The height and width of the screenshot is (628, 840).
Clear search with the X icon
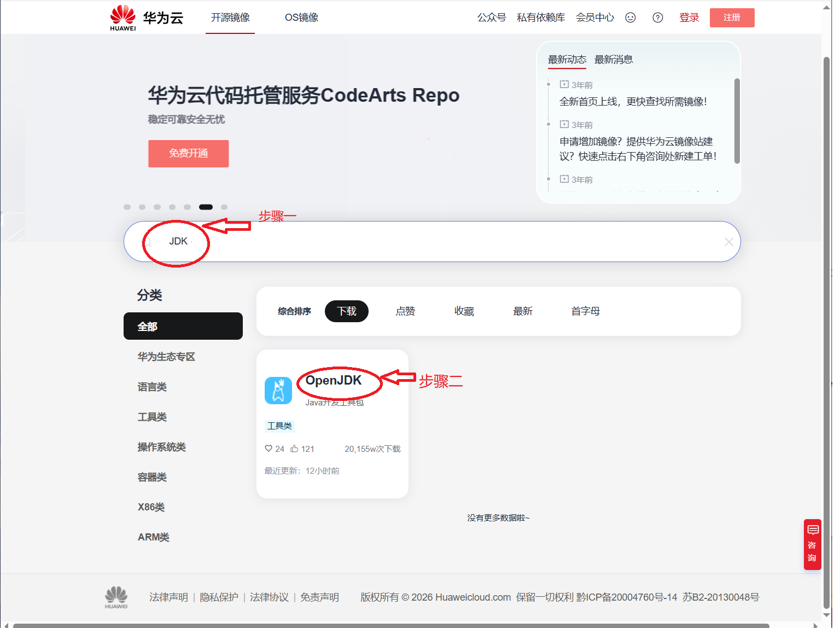[728, 242]
